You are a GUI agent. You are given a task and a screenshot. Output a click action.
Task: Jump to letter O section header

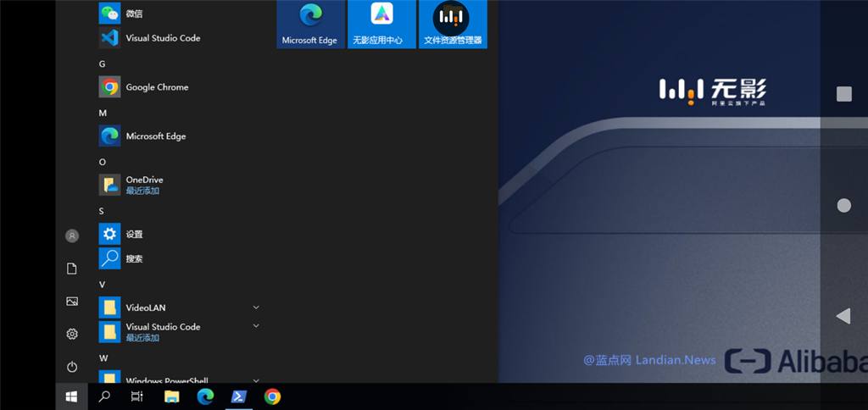coord(102,162)
